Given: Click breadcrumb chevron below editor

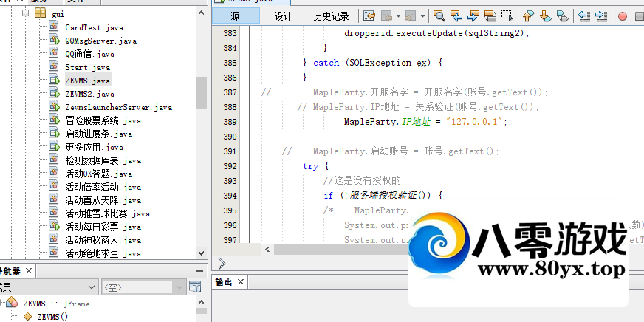Looking at the screenshot, I should (222, 263).
